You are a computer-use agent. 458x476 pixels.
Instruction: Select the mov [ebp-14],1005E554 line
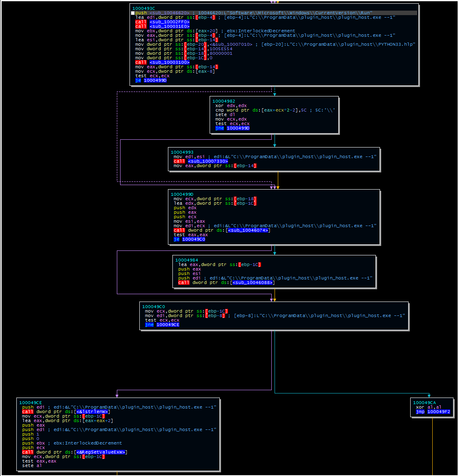183,49
